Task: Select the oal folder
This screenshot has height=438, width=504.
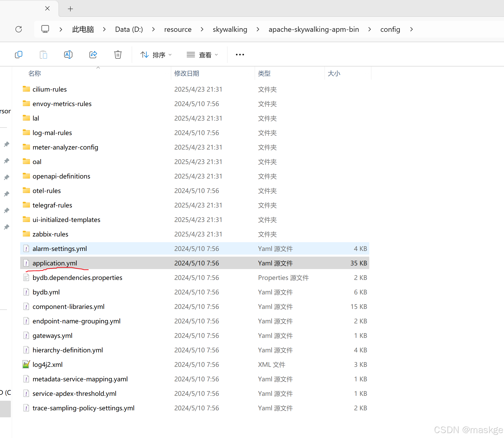Action: tap(37, 162)
